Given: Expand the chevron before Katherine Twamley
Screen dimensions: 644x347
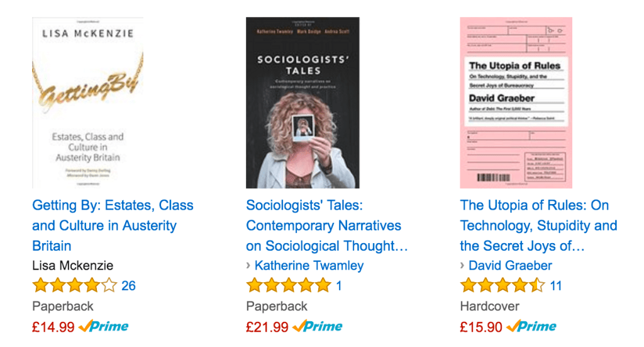Looking at the screenshot, I should pyautogui.click(x=249, y=266).
